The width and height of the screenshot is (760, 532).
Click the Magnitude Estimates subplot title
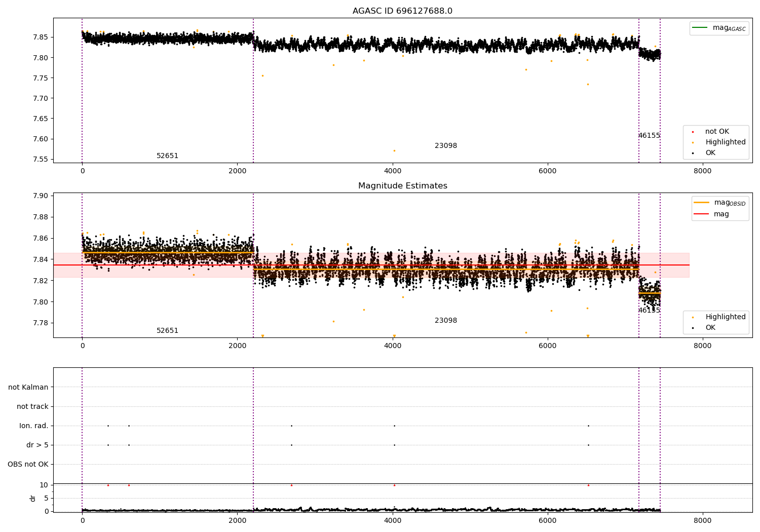pyautogui.click(x=402, y=186)
